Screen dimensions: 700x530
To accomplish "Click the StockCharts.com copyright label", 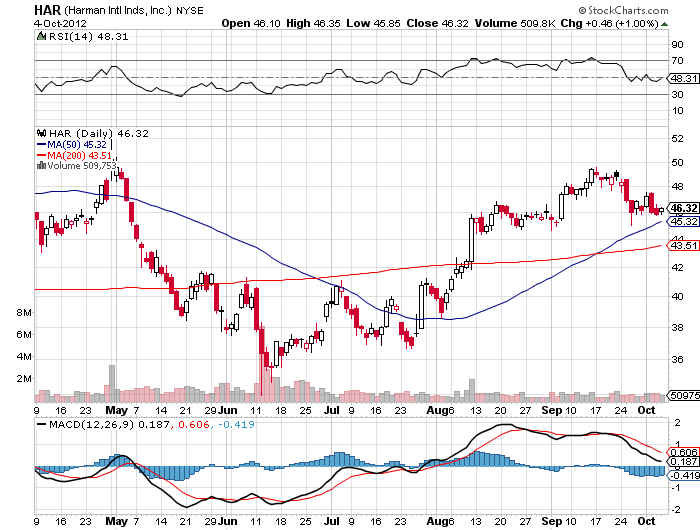I will click(x=623, y=10).
